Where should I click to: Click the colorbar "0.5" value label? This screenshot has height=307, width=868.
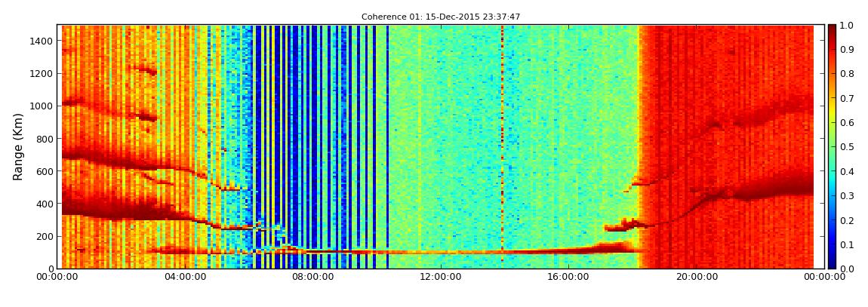(848, 147)
